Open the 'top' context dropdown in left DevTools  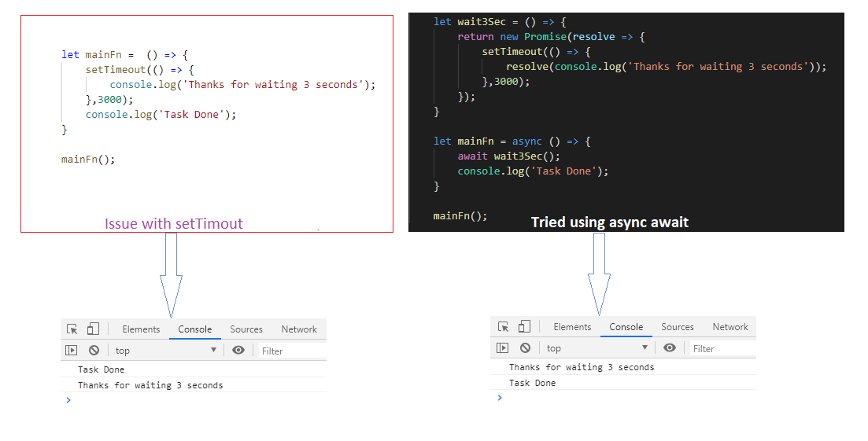tap(165, 351)
